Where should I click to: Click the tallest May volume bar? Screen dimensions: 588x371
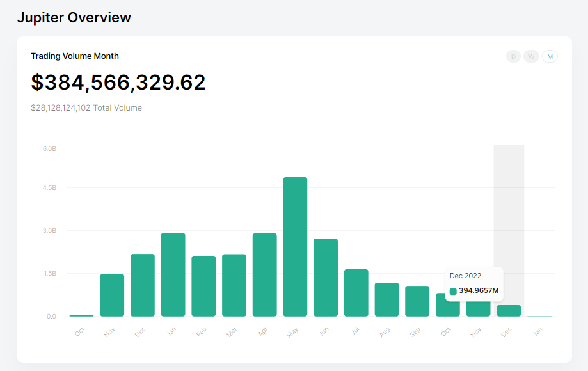(x=295, y=247)
